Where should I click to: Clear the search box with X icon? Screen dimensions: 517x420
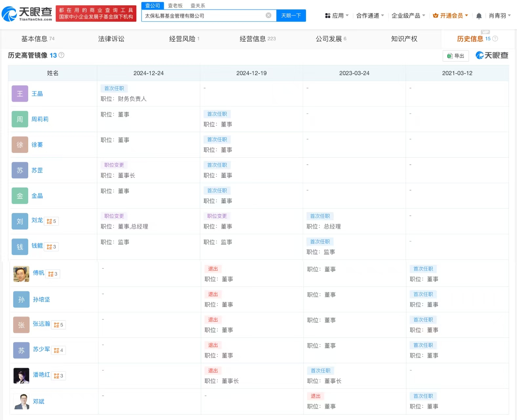tap(268, 15)
